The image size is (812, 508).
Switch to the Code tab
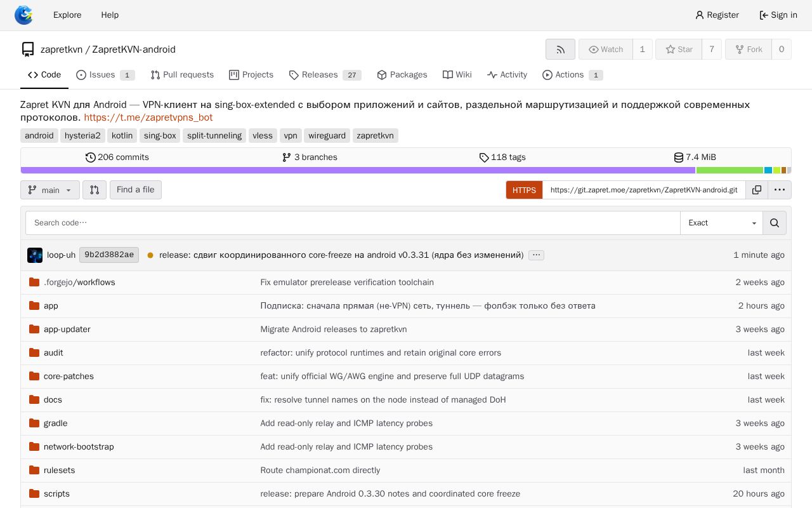coord(44,75)
